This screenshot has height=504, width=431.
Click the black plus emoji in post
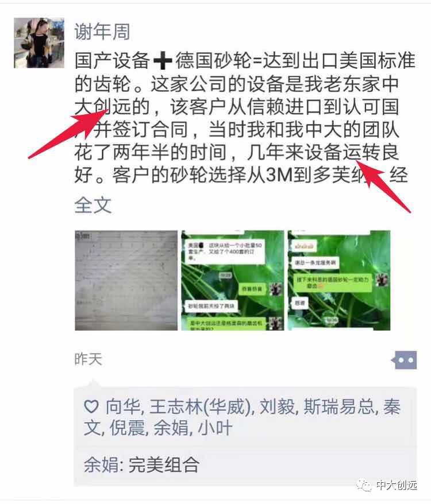tap(163, 60)
